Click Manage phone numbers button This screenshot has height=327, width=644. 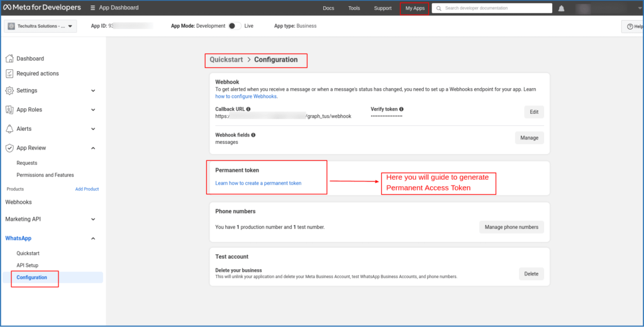tap(511, 227)
